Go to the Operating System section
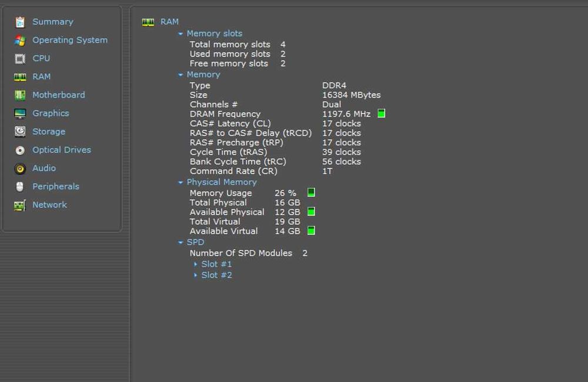The width and height of the screenshot is (588, 382). 70,40
